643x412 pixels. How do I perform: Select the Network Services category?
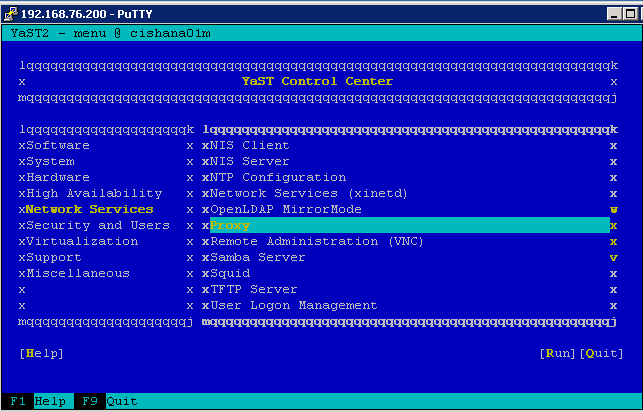89,209
